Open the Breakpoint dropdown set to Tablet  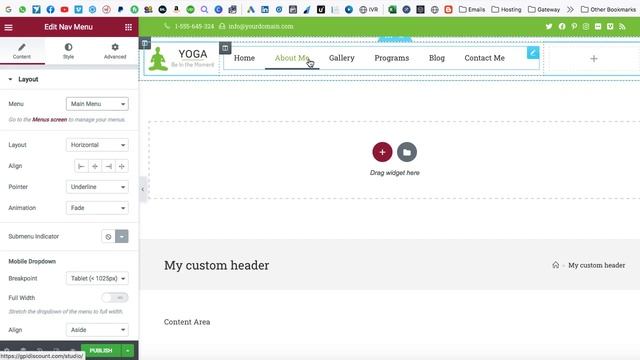click(97, 278)
